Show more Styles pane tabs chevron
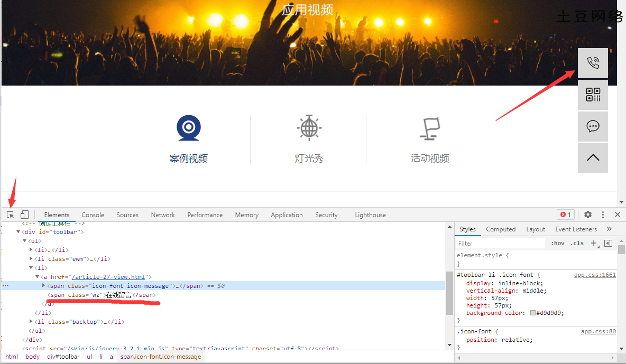 (x=609, y=229)
